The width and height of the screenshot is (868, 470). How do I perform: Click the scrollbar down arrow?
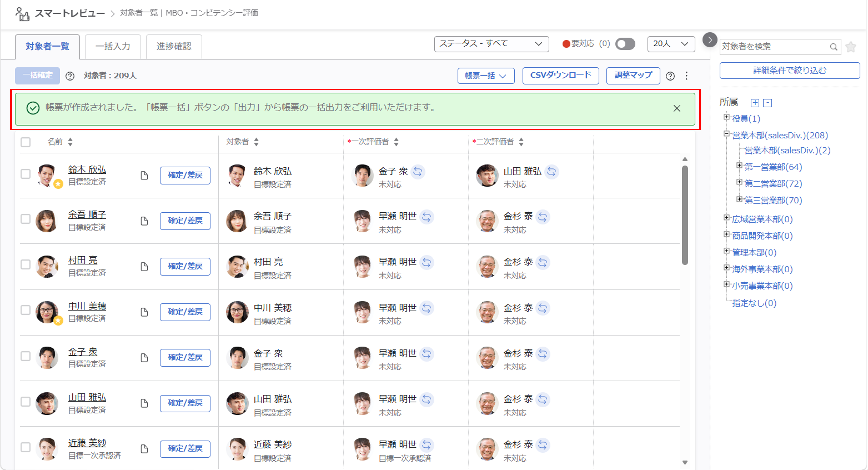[685, 462]
